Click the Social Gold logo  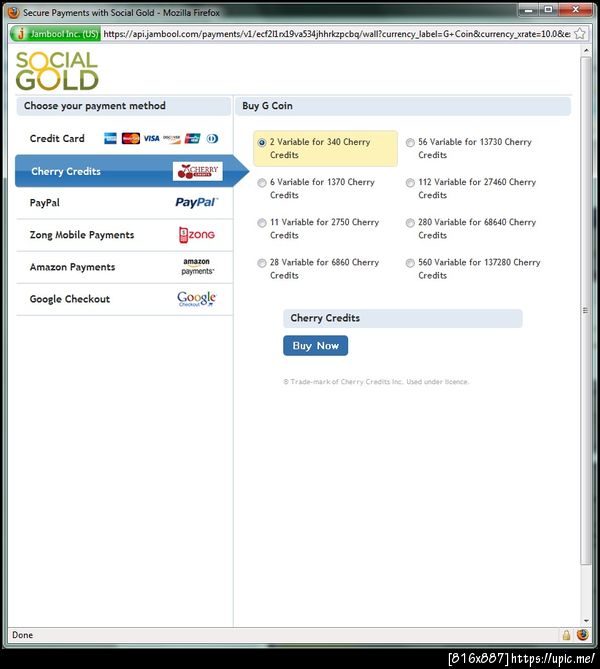pyautogui.click(x=57, y=71)
